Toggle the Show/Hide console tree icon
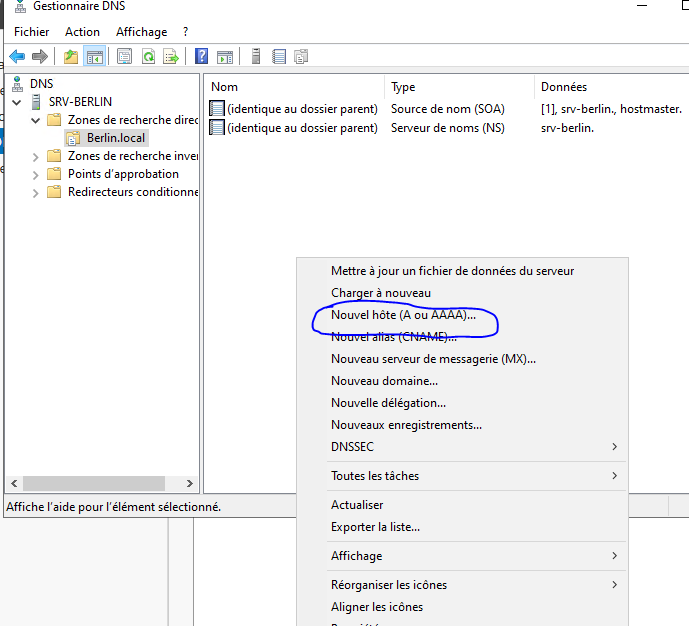The height and width of the screenshot is (626, 689). coord(94,56)
